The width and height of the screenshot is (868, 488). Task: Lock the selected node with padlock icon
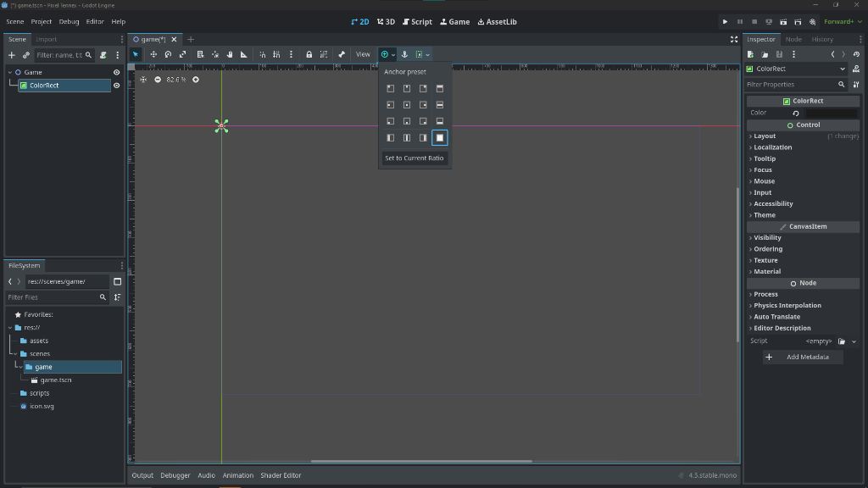[309, 54]
